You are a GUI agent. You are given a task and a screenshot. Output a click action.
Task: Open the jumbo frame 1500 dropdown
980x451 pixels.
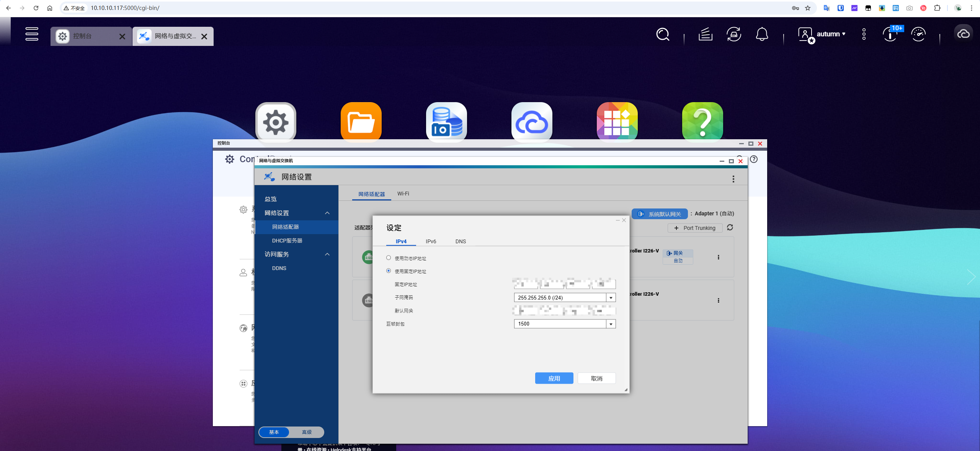pos(611,324)
